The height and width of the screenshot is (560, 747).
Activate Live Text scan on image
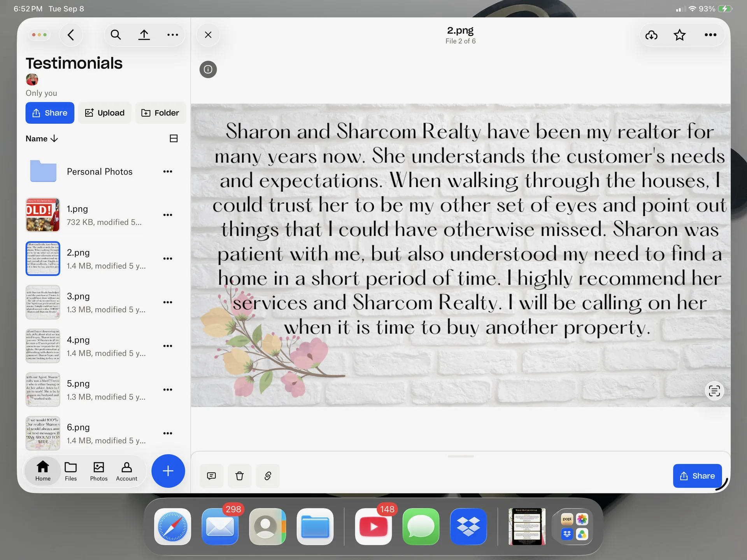pos(714,390)
